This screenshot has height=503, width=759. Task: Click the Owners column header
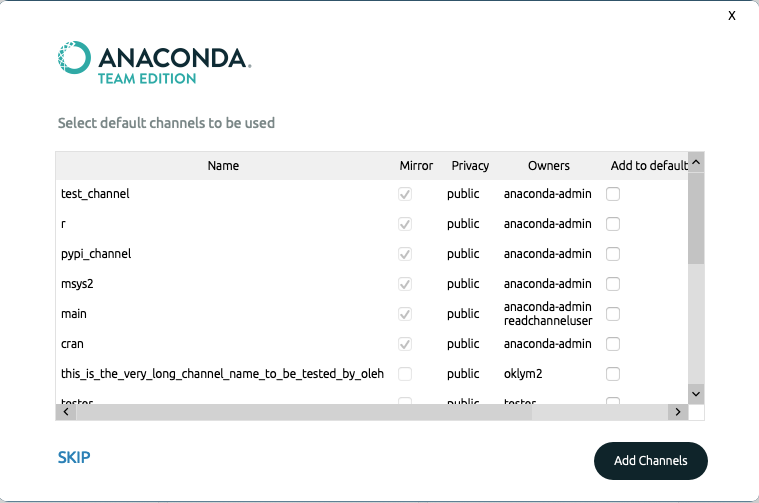(548, 166)
